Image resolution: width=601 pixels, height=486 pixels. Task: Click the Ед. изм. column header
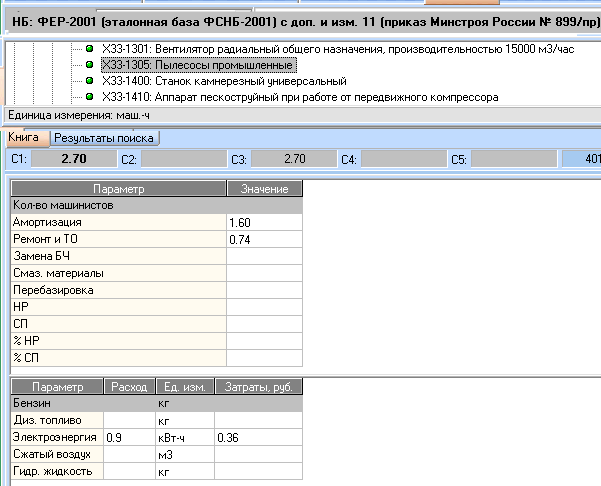point(185,387)
